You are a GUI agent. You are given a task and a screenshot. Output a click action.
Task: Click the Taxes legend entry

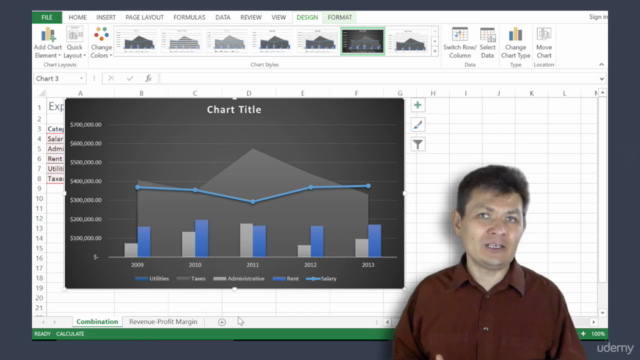point(191,279)
